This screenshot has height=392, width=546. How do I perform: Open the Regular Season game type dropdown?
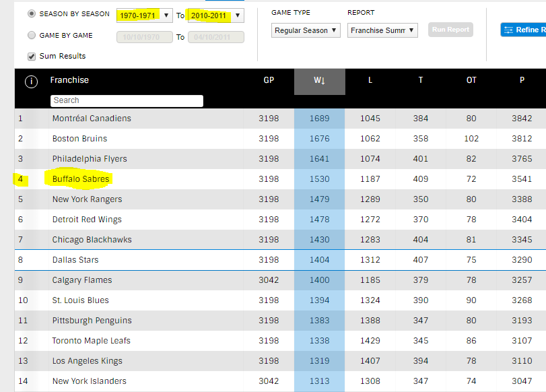coord(306,30)
